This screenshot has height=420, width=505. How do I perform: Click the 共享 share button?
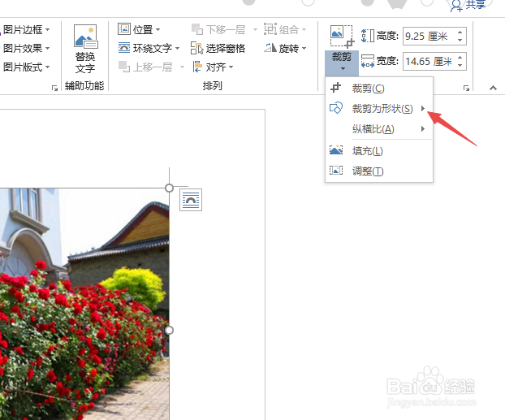pyautogui.click(x=468, y=5)
